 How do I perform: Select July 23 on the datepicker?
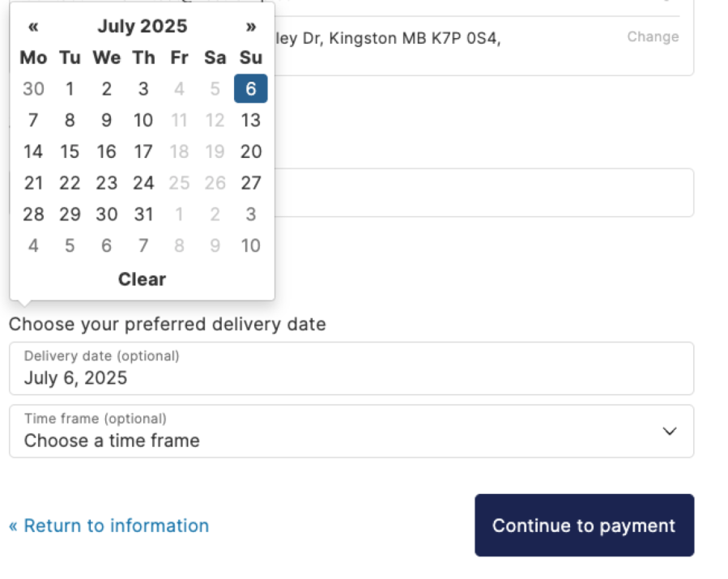[x=107, y=183]
